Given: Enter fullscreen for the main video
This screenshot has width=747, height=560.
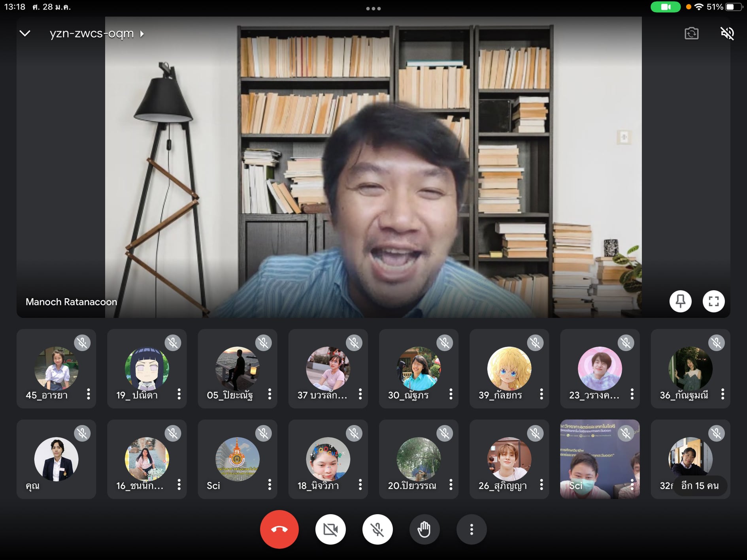Looking at the screenshot, I should click(x=713, y=301).
